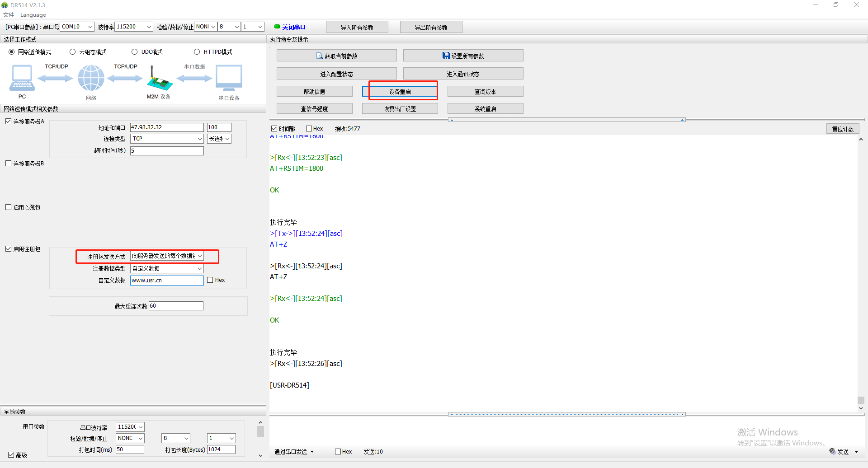
Task: Expand the 注册包发送方式 dropdown
Action: coord(199,256)
